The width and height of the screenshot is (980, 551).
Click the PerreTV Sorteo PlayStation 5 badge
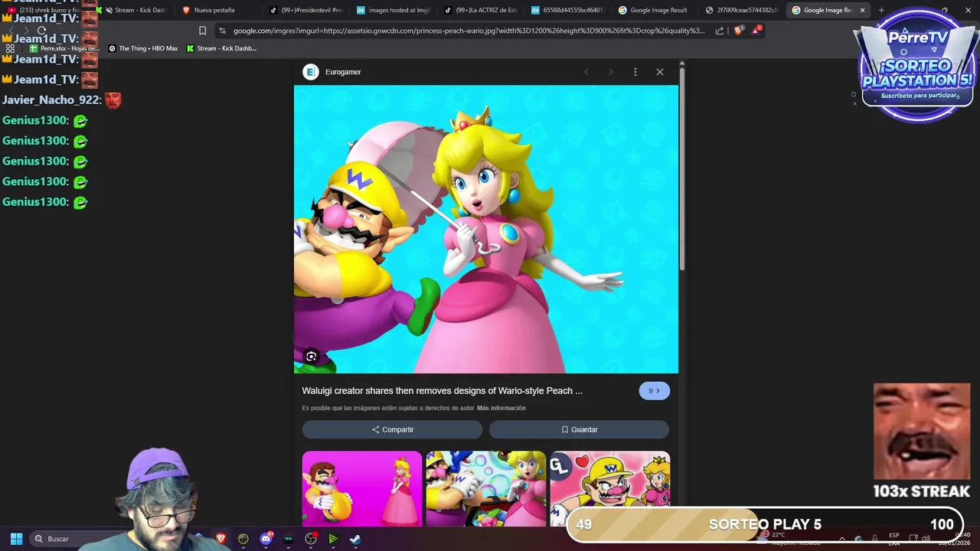tap(917, 64)
